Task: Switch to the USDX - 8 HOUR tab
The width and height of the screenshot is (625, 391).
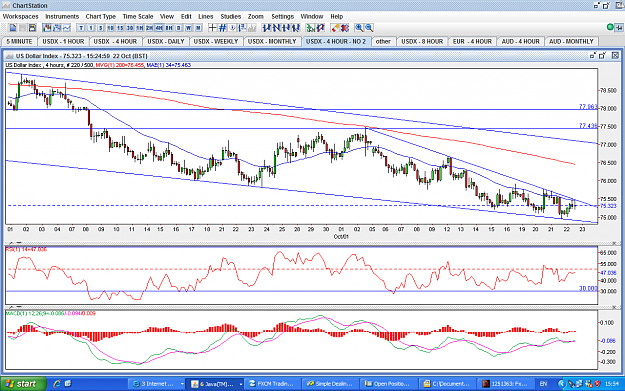Action: pos(422,41)
